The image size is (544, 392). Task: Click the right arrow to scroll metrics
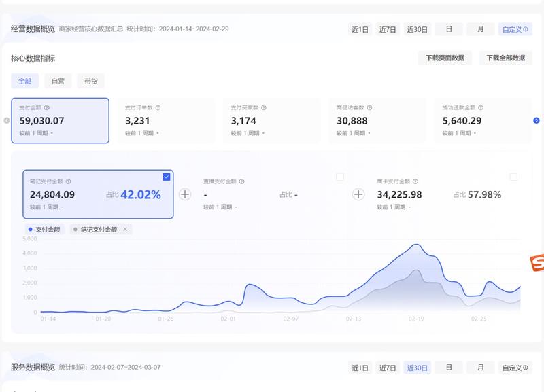pyautogui.click(x=537, y=120)
